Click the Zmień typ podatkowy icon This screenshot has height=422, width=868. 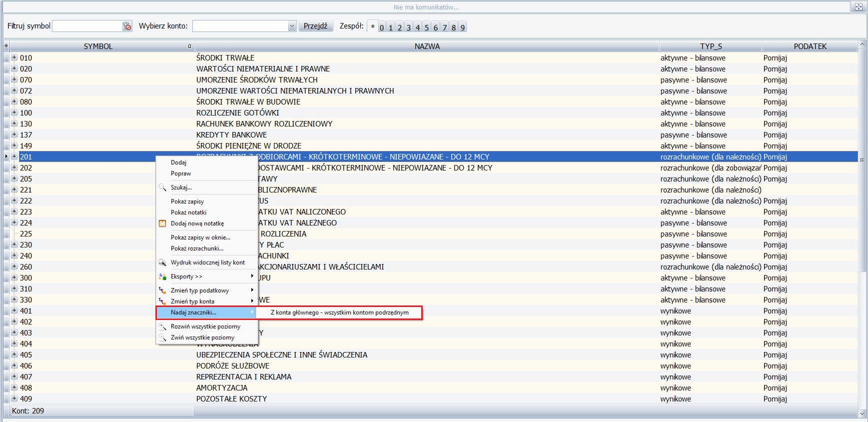tap(162, 290)
